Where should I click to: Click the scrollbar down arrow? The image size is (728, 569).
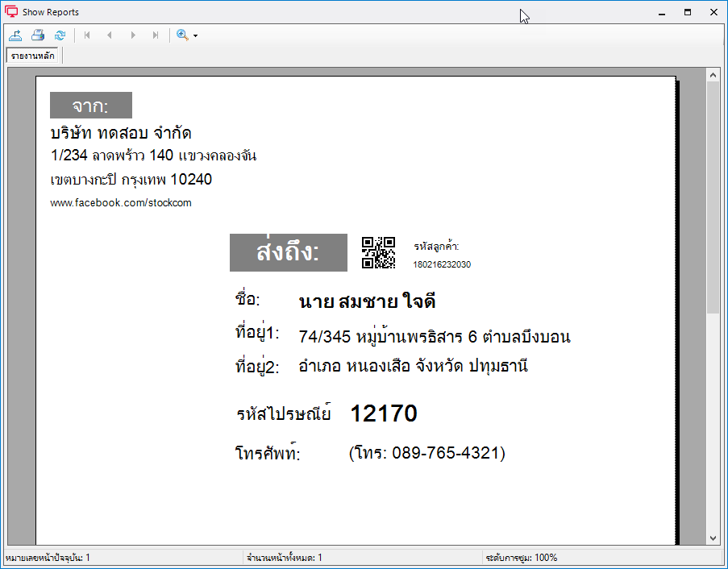click(x=713, y=538)
